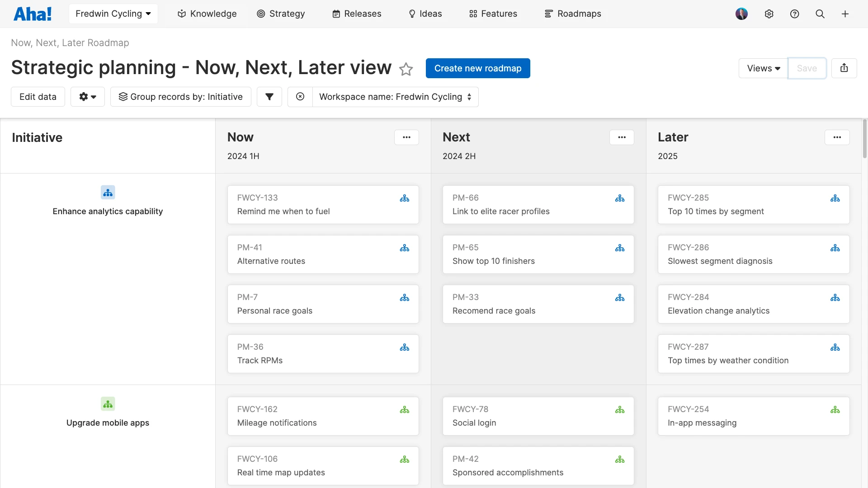Favorite the view with the star icon

click(406, 69)
